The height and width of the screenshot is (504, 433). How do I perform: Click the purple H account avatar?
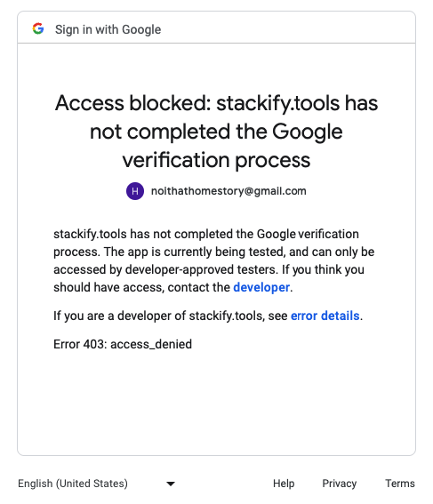click(135, 191)
